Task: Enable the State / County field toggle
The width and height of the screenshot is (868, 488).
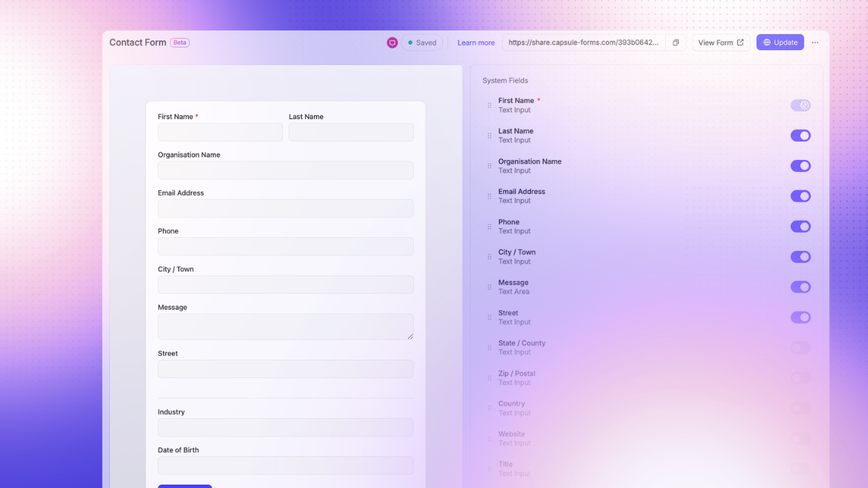Action: click(800, 348)
